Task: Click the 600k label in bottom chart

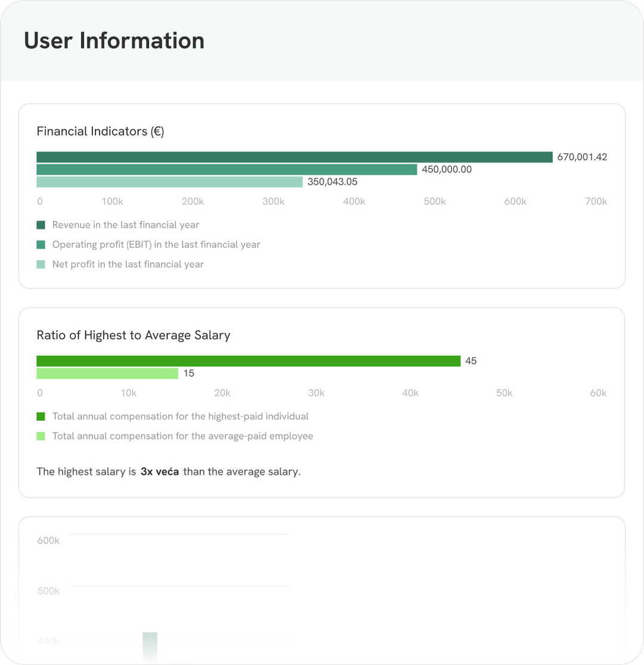Action: pyautogui.click(x=48, y=540)
